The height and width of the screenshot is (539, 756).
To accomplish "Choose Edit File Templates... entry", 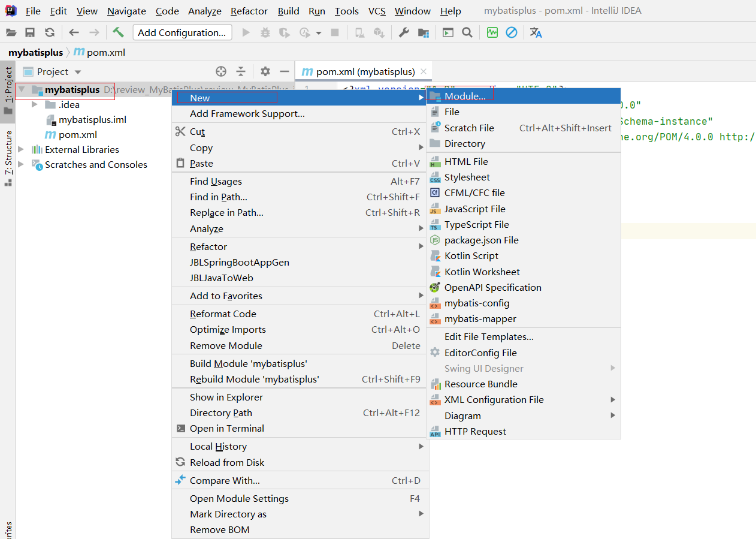I will point(523,336).
